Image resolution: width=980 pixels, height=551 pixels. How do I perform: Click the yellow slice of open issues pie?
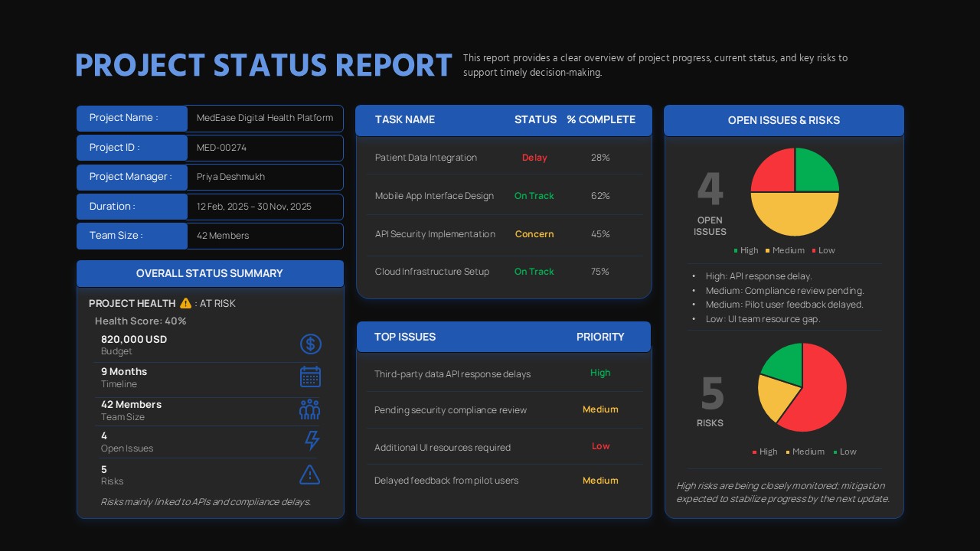tap(795, 214)
